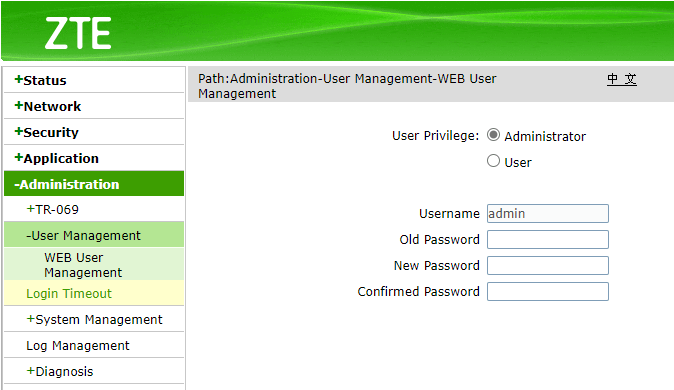674x390 pixels.
Task: Focus the Old Password input field
Action: [x=548, y=240]
